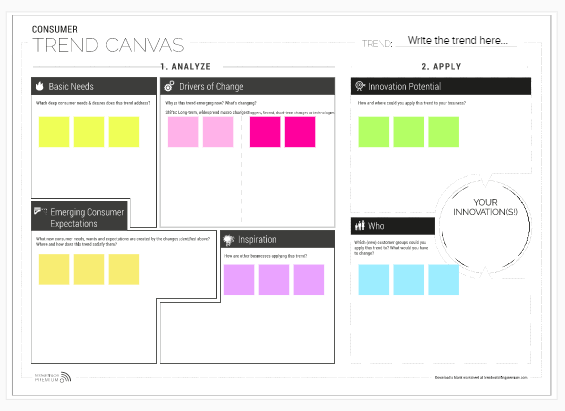Image resolution: width=565 pixels, height=411 pixels.
Task: Click the Innovation Potential header icon
Action: click(360, 86)
